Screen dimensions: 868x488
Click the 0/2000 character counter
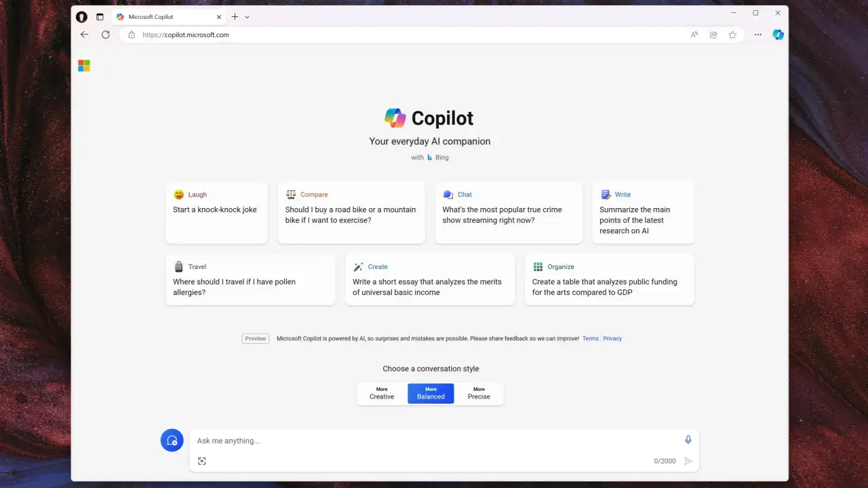pyautogui.click(x=665, y=461)
